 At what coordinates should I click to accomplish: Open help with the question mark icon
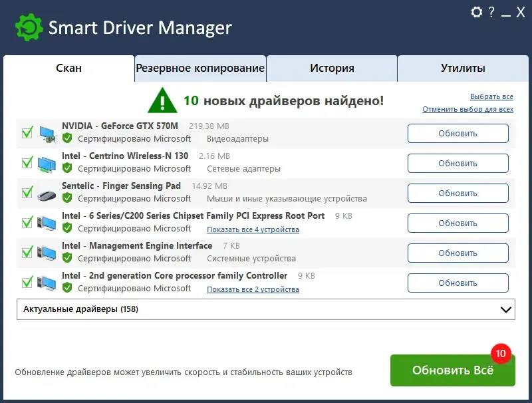click(492, 13)
